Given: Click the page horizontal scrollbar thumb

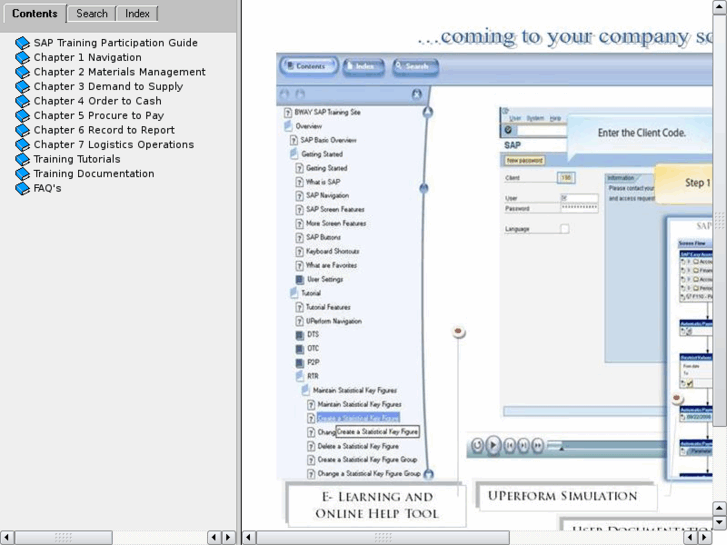Looking at the screenshot, I should pyautogui.click(x=383, y=538).
